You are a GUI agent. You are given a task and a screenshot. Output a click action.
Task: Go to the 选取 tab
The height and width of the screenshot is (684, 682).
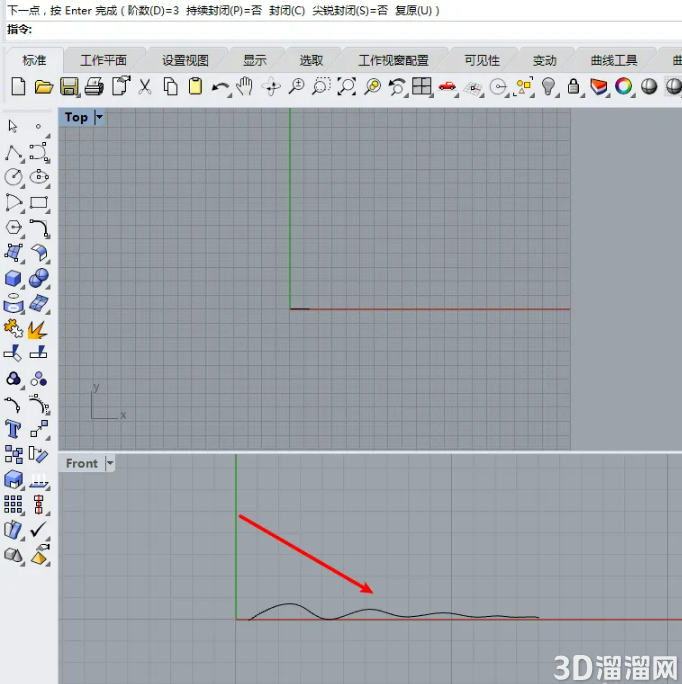[311, 60]
